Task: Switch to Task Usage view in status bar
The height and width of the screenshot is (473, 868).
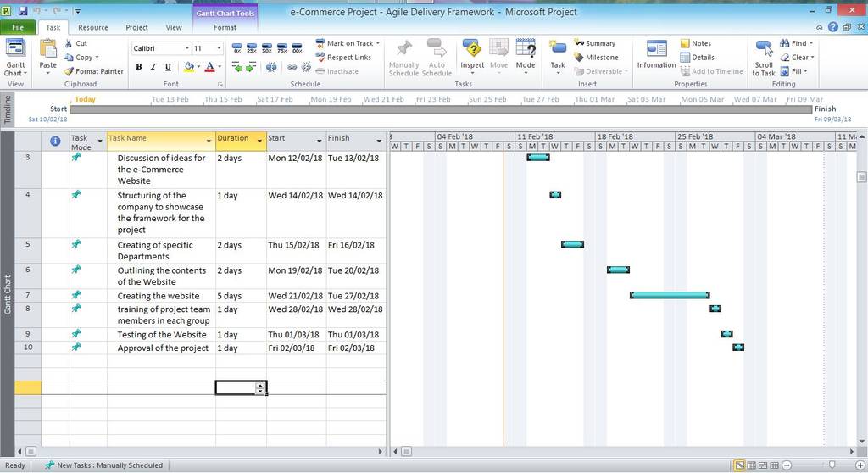Action: tap(751, 466)
